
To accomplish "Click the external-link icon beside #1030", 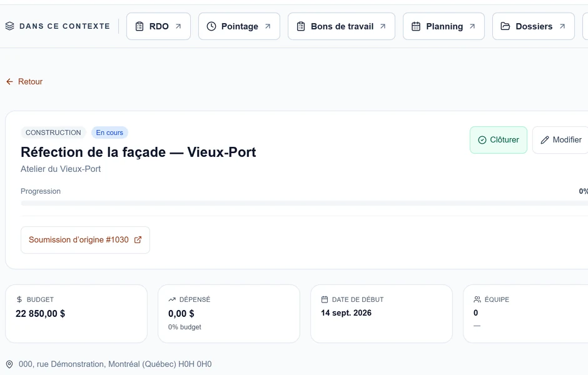I will (138, 240).
